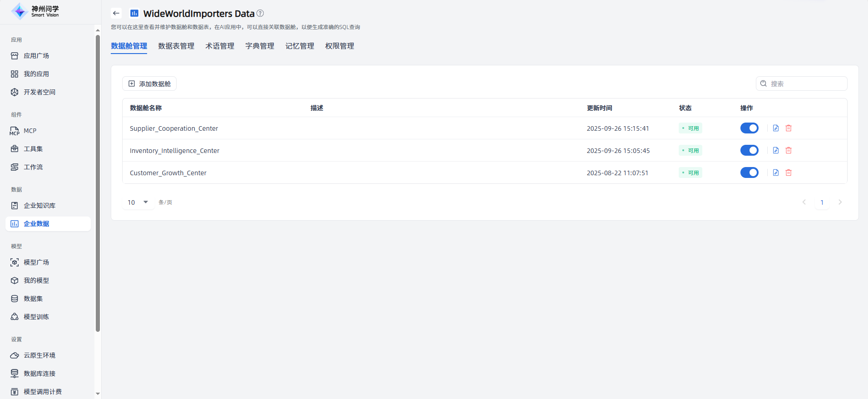Toggle off Inventory_Intelligence_Center availability

(x=749, y=150)
